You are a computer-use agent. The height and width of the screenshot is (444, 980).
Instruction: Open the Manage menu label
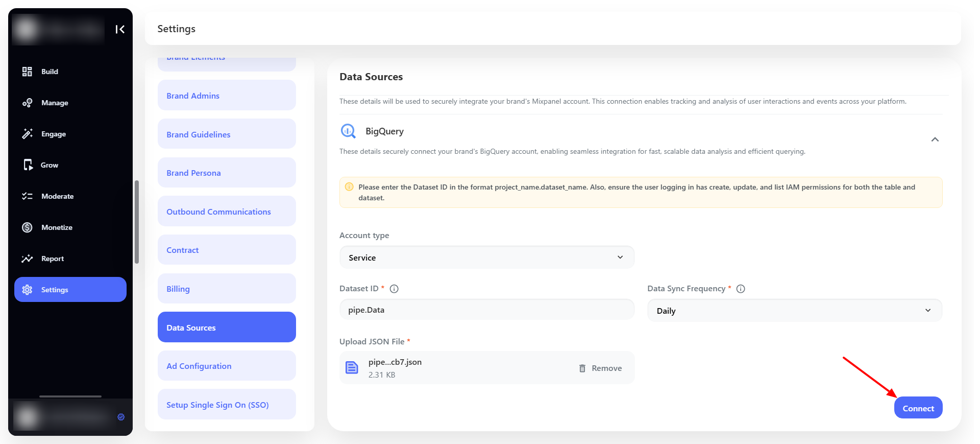55,103
